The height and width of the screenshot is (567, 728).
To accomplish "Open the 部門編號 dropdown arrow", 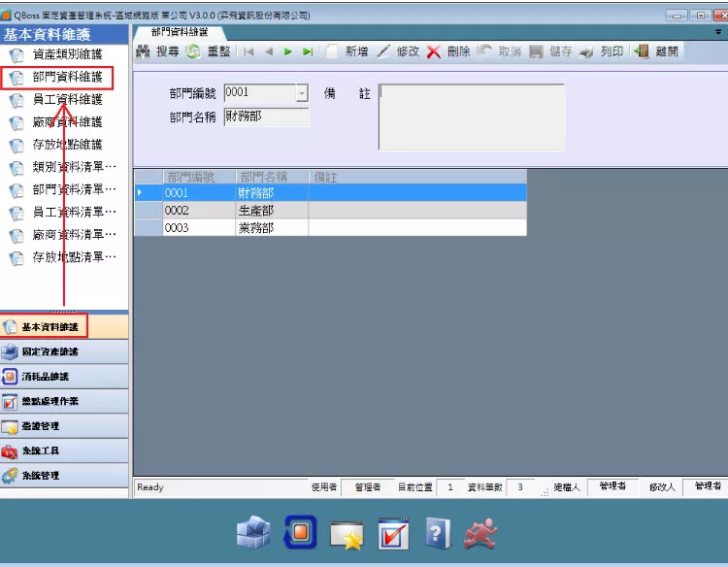I will [302, 93].
